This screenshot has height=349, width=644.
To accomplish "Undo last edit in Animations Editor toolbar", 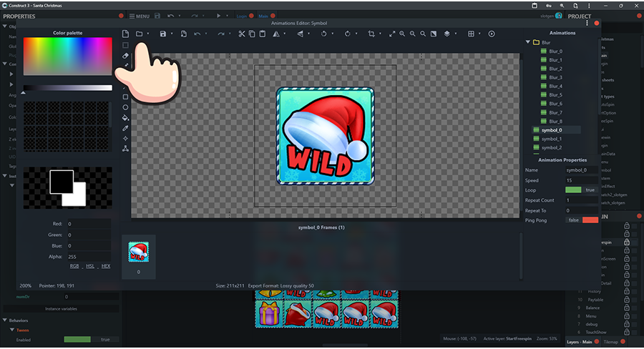I will [x=197, y=34].
